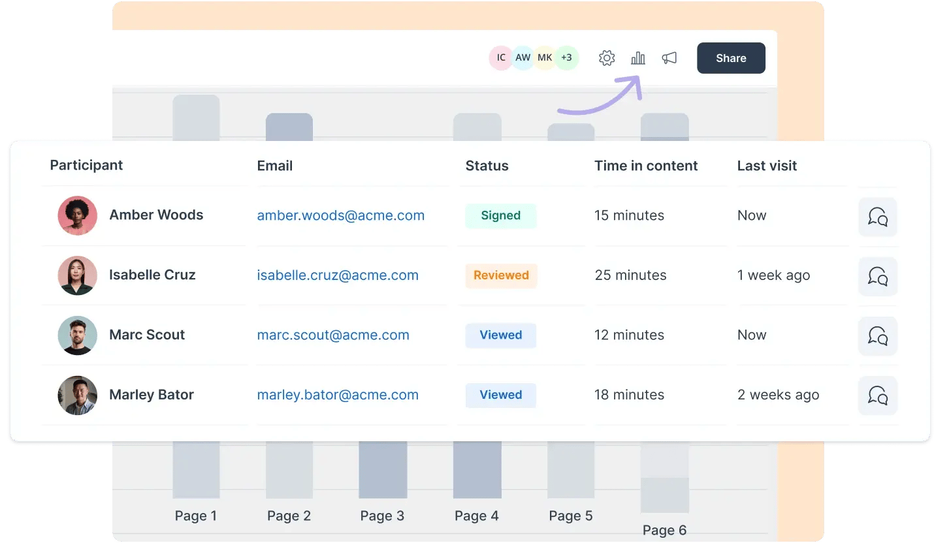Open the settings gear icon
Screen dimensions: 934x560
pyautogui.click(x=607, y=58)
